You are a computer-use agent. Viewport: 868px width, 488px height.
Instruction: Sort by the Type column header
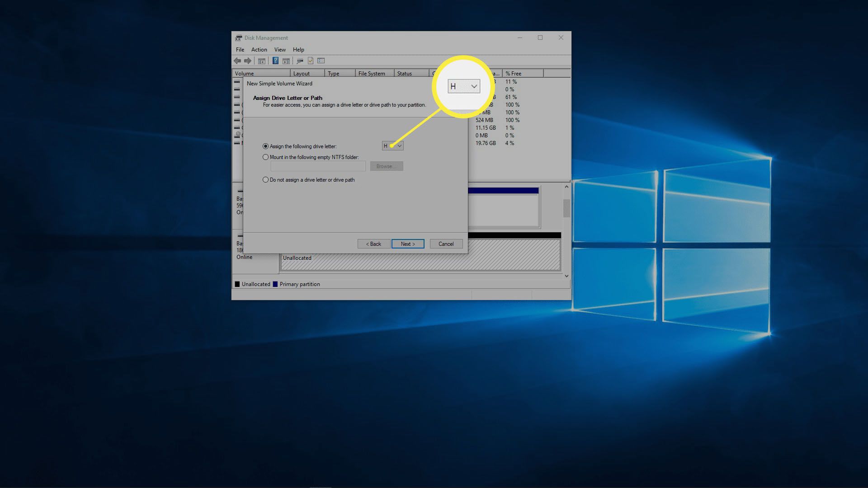click(340, 74)
